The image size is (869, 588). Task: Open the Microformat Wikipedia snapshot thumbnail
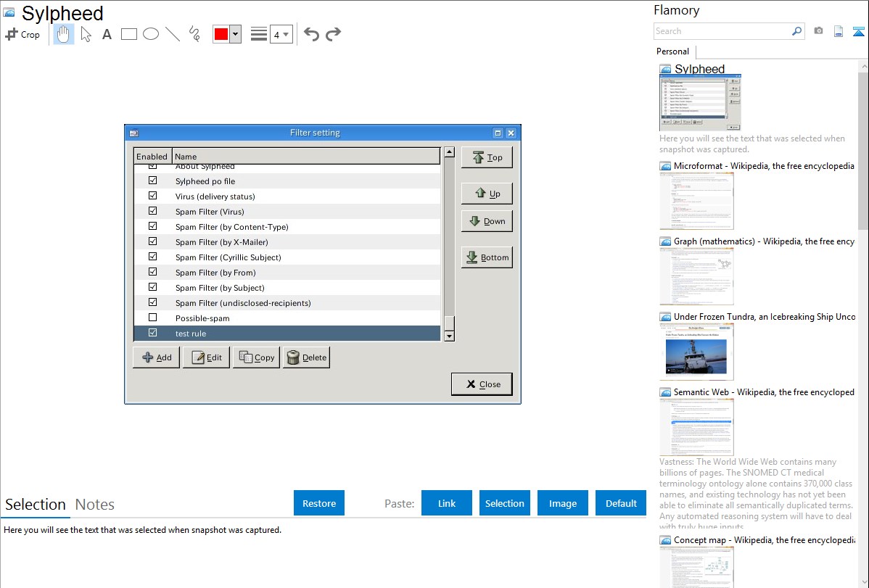(x=696, y=201)
